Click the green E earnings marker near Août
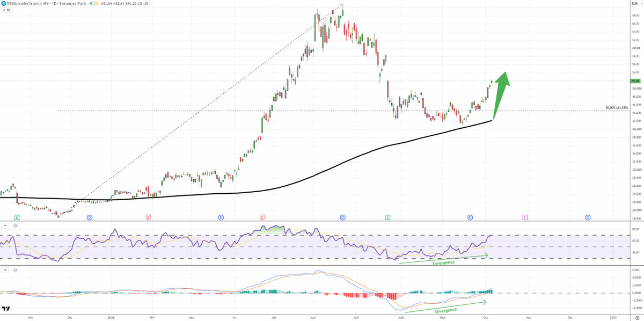The width and height of the screenshot is (644, 321). pos(387,217)
